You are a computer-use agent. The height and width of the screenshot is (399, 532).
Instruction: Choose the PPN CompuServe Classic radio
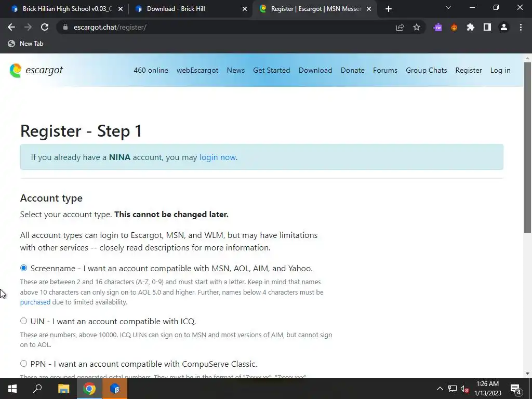(x=23, y=364)
